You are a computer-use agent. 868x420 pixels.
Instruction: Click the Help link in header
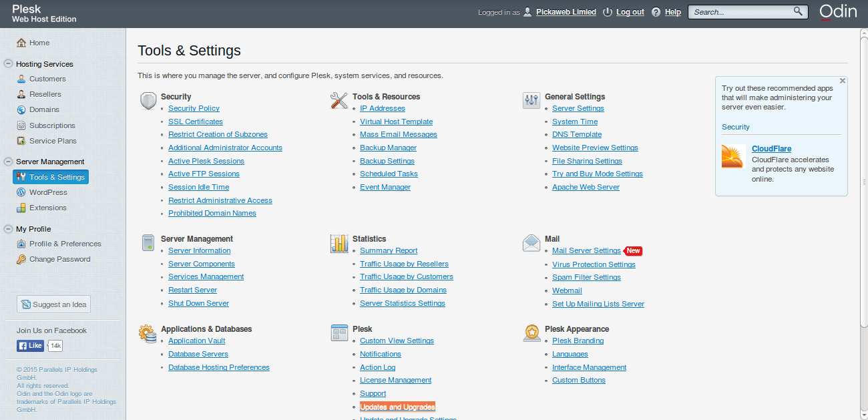coord(673,12)
